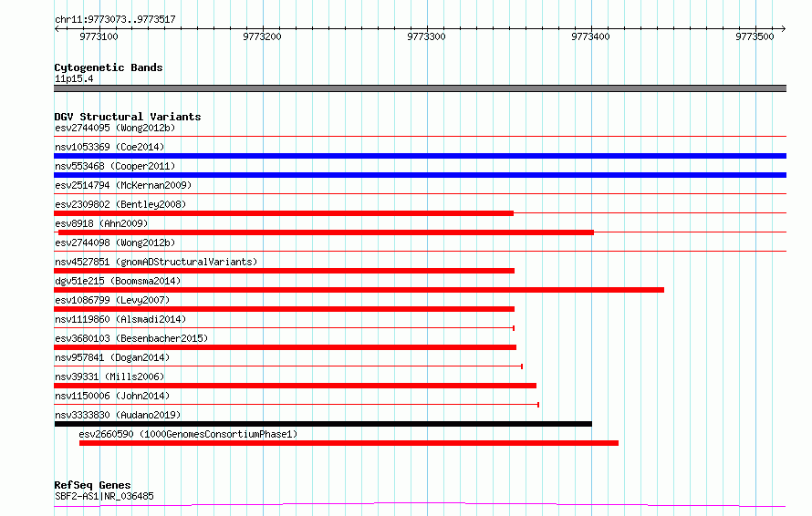Open variant nsv3333830 (Audano2019)

tap(118, 415)
